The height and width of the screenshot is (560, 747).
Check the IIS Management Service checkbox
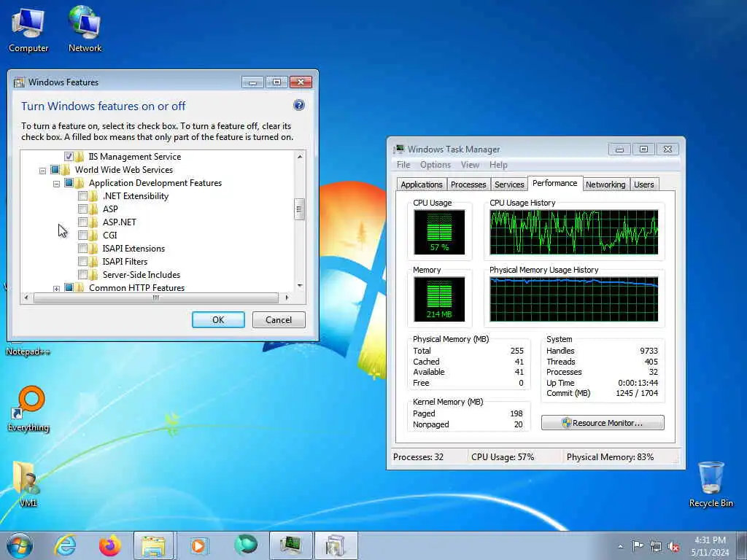click(69, 156)
